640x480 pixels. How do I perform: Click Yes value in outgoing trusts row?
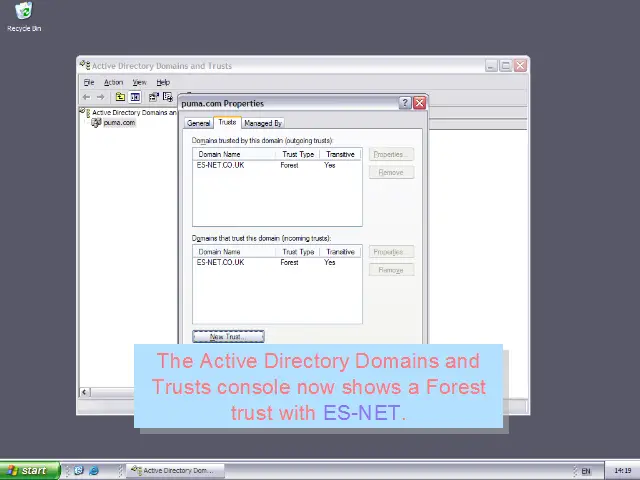pyautogui.click(x=329, y=165)
